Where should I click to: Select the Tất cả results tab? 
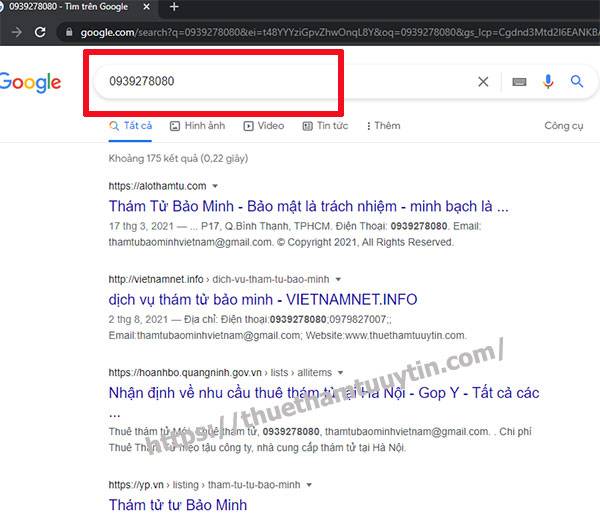130,126
